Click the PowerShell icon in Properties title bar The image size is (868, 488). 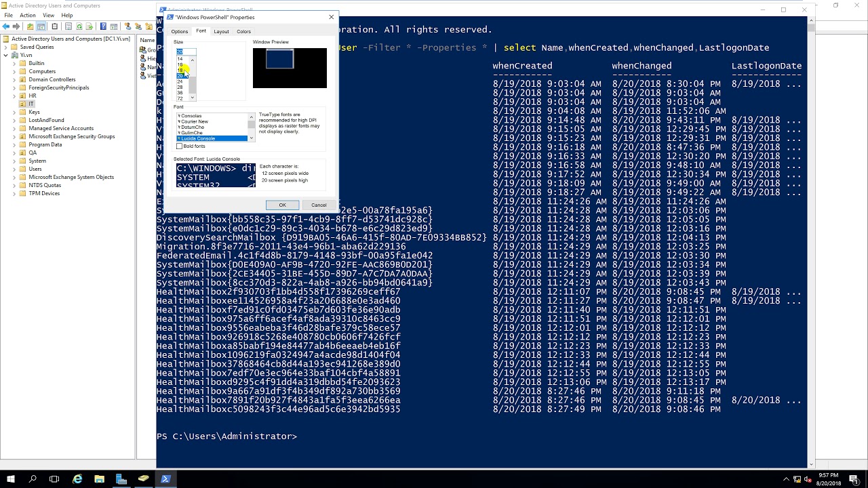pyautogui.click(x=170, y=17)
